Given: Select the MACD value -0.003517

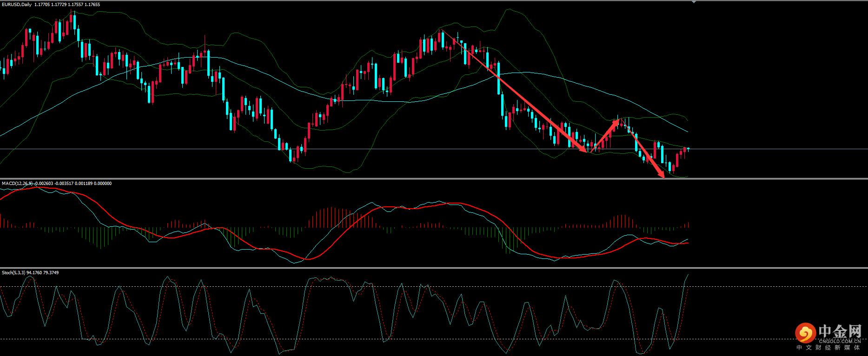Looking at the screenshot, I should (x=64, y=184).
